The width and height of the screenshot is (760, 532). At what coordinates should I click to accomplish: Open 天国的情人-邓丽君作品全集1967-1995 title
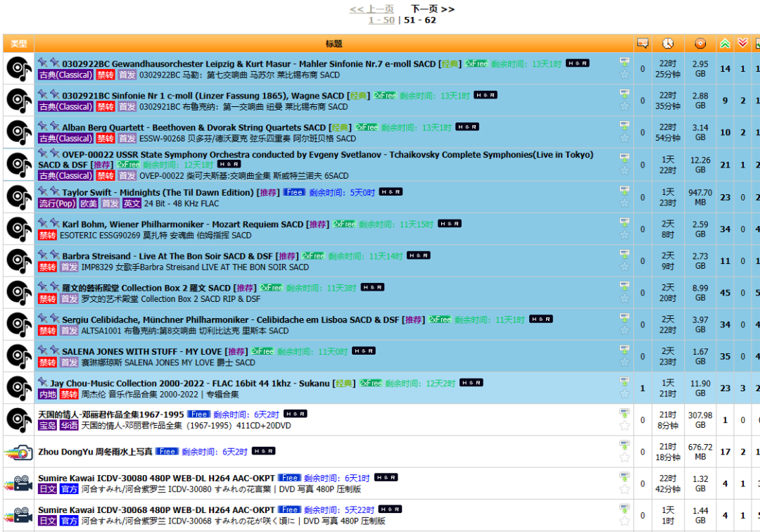pyautogui.click(x=111, y=414)
